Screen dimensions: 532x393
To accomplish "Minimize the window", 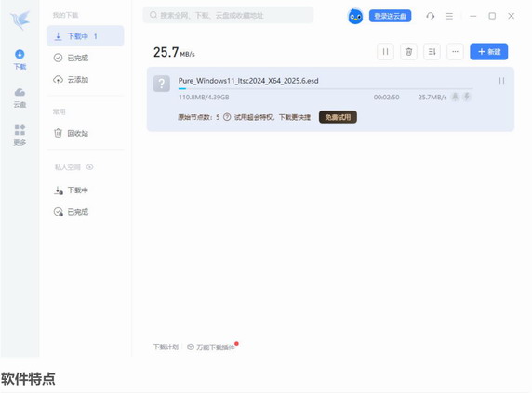I will point(473,16).
